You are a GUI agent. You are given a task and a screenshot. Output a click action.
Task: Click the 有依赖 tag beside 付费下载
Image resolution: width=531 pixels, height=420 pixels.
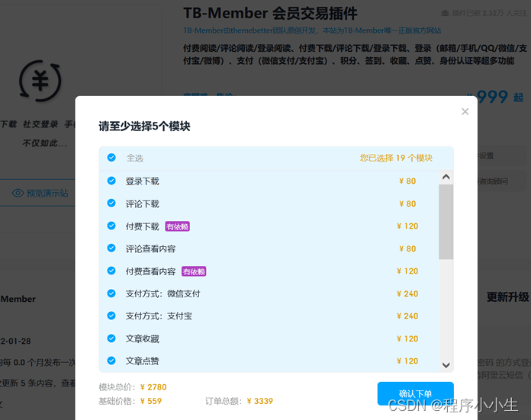click(x=178, y=226)
